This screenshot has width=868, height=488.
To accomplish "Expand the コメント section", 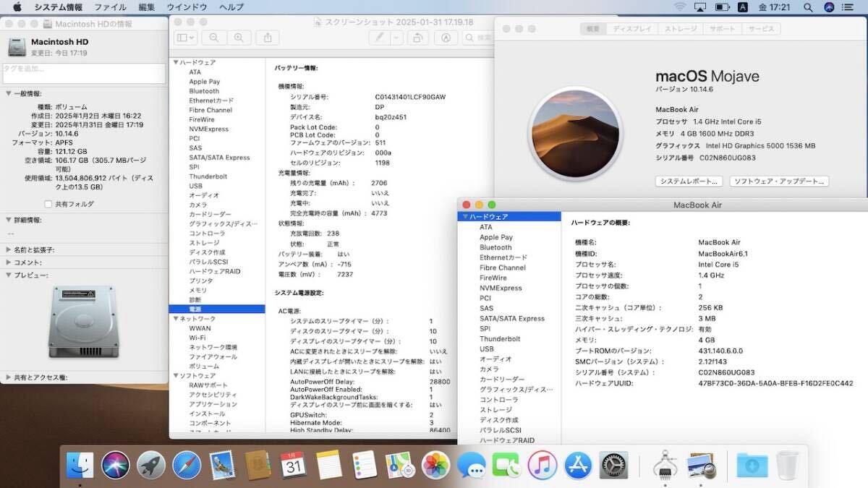I will coord(8,262).
